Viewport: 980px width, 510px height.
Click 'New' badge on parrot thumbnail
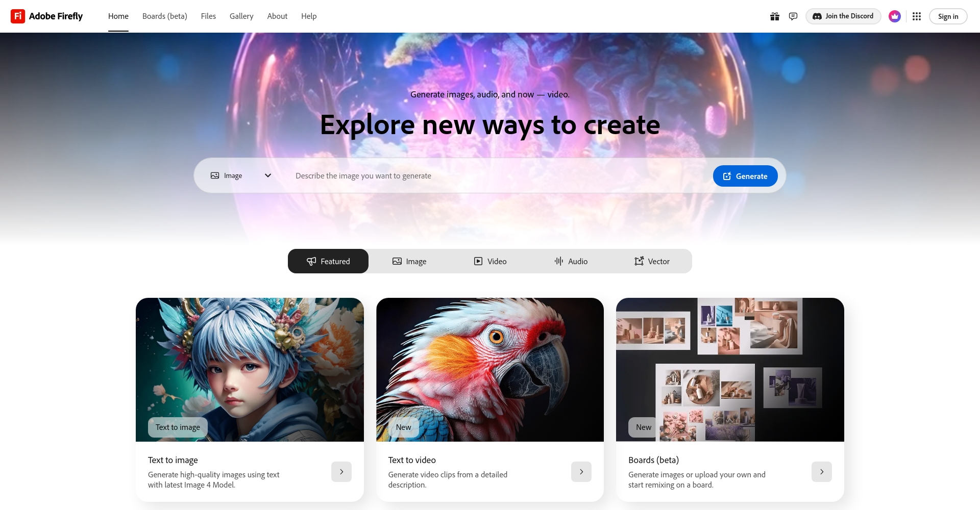click(403, 427)
